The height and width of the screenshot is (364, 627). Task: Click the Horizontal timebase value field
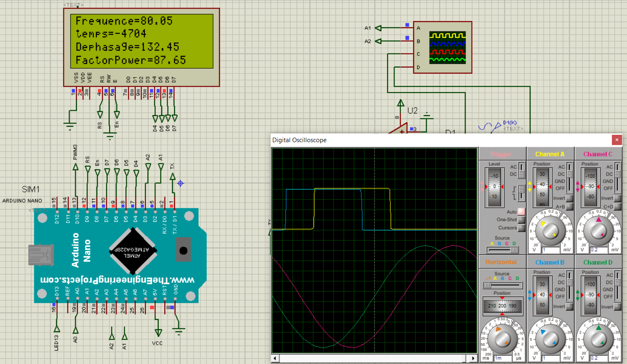click(503, 358)
